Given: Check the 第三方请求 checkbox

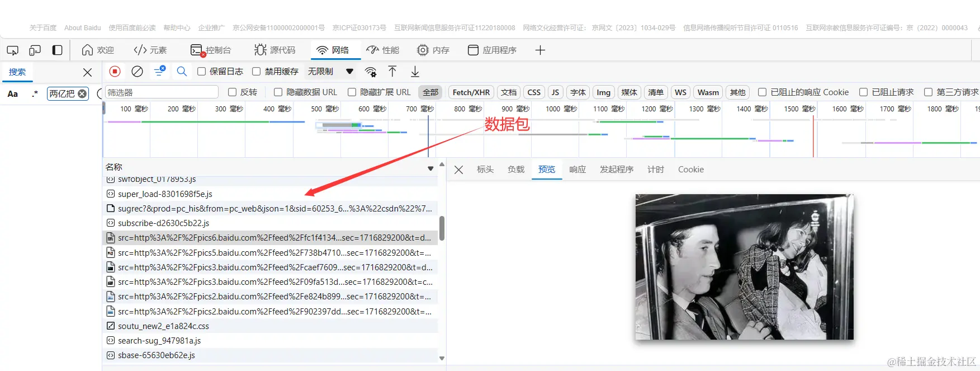Looking at the screenshot, I should pyautogui.click(x=928, y=92).
